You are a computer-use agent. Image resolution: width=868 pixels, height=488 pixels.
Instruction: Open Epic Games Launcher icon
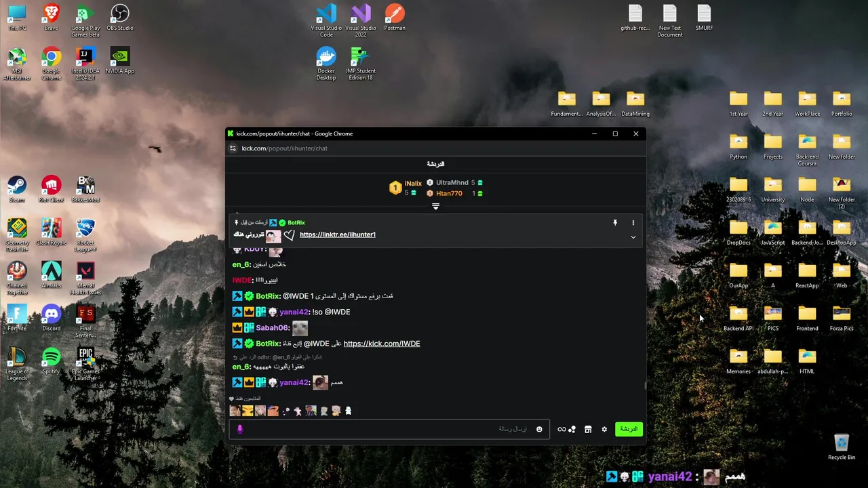pyautogui.click(x=85, y=364)
